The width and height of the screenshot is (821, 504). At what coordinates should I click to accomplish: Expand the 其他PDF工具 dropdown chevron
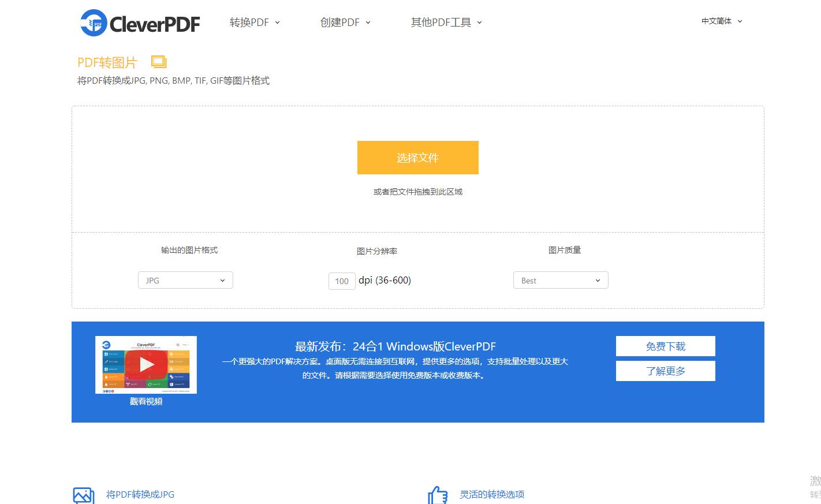pyautogui.click(x=479, y=23)
